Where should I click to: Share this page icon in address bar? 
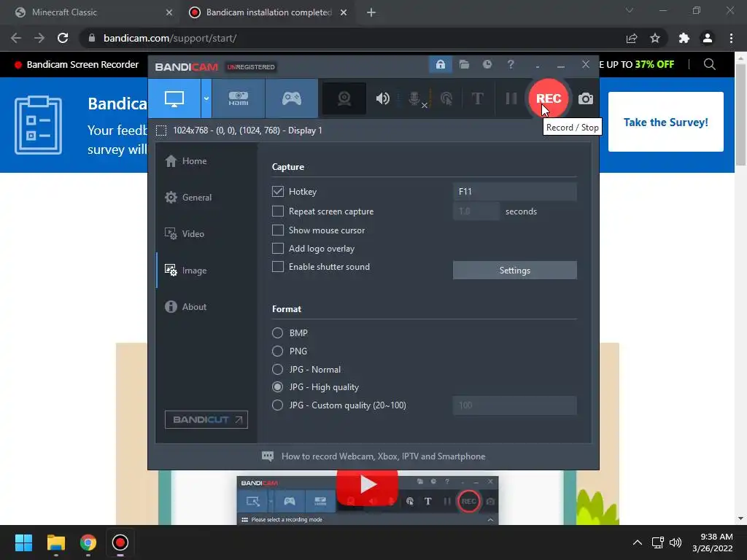(x=632, y=38)
